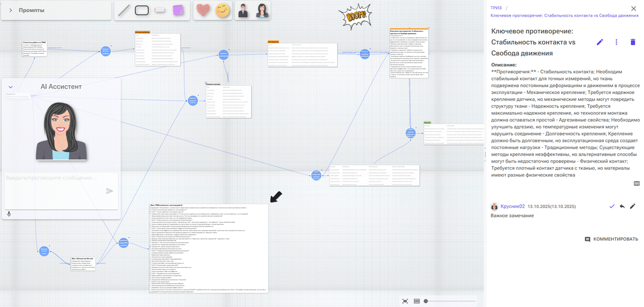Select the rounded rectangle shape tool
The image size is (644, 307).
point(142,10)
